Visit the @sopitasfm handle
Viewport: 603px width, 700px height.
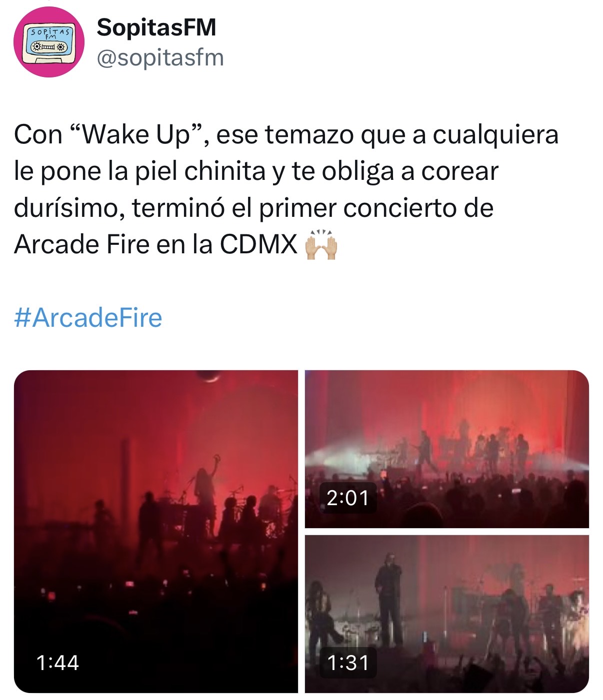(160, 58)
